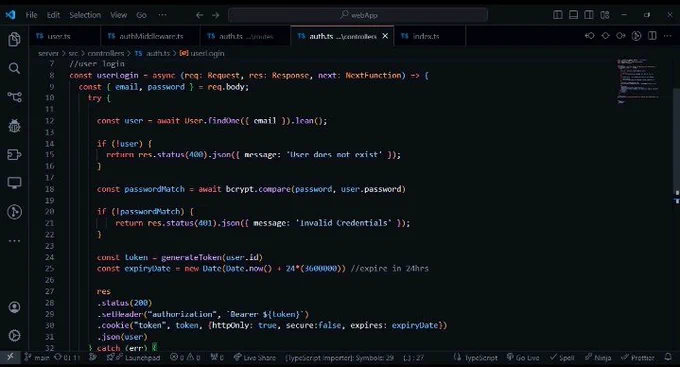Synchronize changes in status bar

(68, 357)
